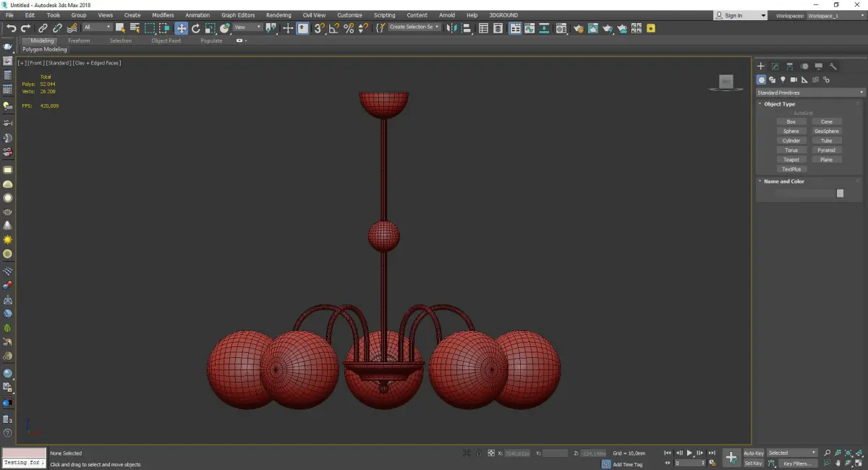The height and width of the screenshot is (470, 868).
Task: Open the Hierarchy panel tab icon
Action: coord(789,67)
